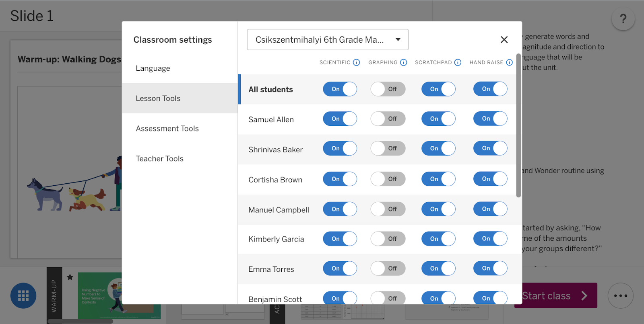The width and height of the screenshot is (644, 324).
Task: Open the help question mark button
Action: click(x=623, y=18)
